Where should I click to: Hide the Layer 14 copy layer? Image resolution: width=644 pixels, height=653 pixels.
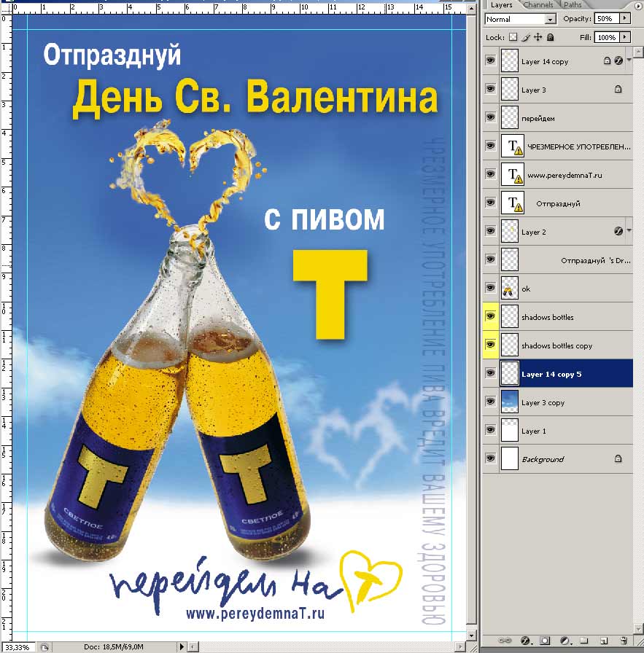click(491, 60)
